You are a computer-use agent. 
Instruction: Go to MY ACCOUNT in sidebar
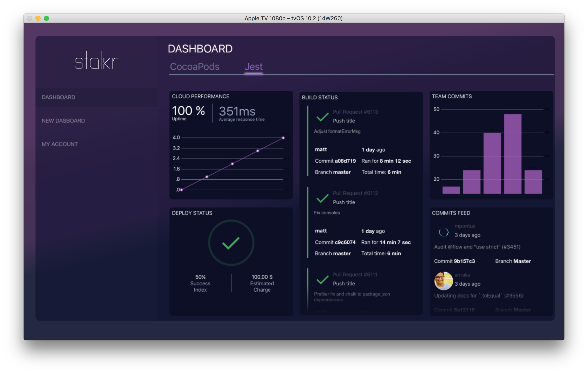pos(60,144)
